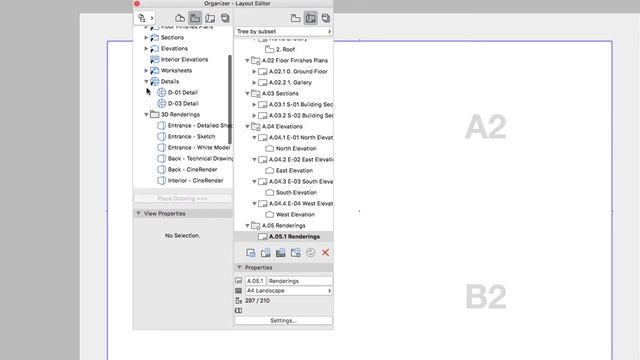Click the Worksheets folder icon

(x=154, y=71)
